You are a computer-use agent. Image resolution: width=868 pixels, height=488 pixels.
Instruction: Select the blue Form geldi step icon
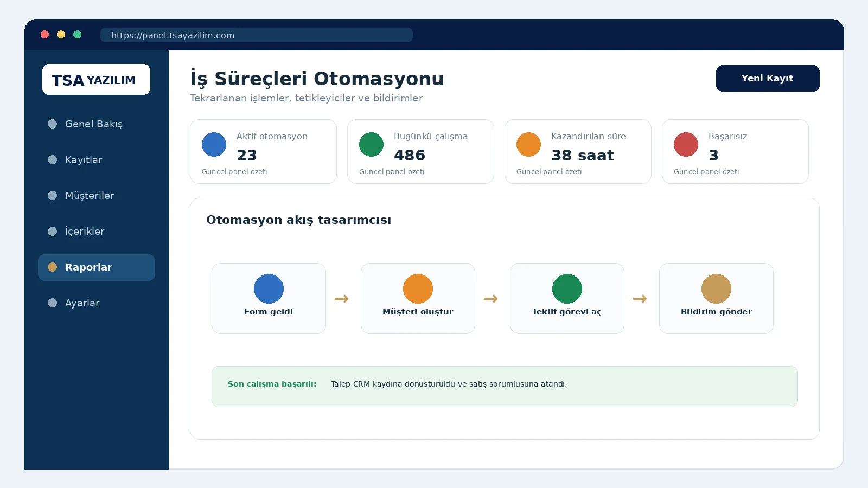pyautogui.click(x=269, y=288)
